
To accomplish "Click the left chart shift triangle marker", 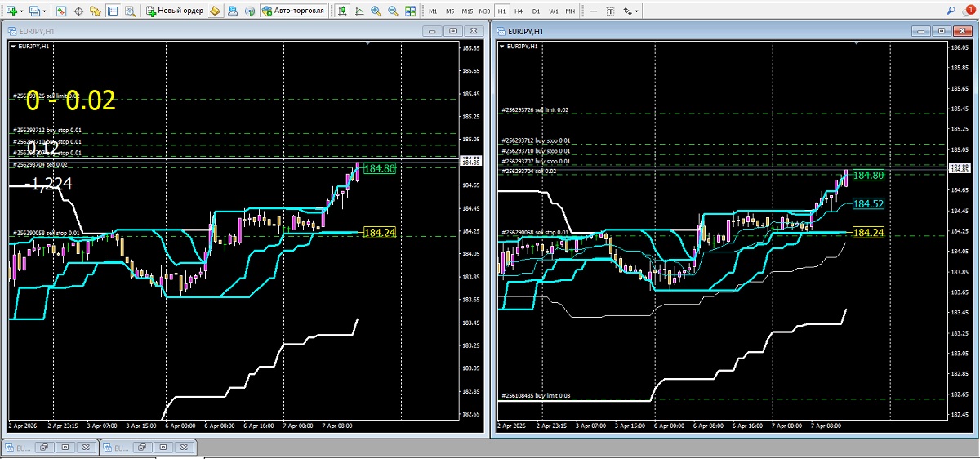I will pyautogui.click(x=369, y=42).
